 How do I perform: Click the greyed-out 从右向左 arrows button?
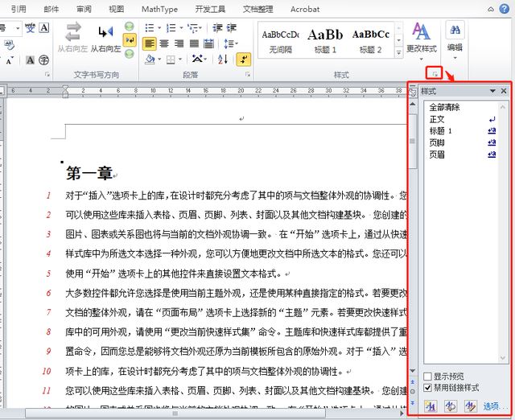coord(72,37)
